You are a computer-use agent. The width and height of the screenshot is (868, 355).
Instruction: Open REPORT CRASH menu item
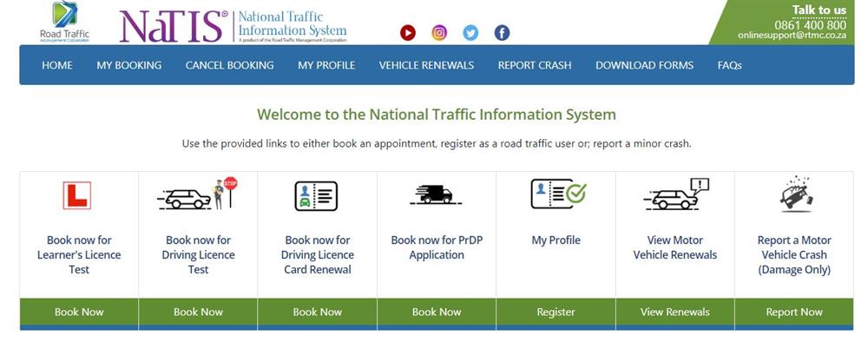[x=535, y=65]
